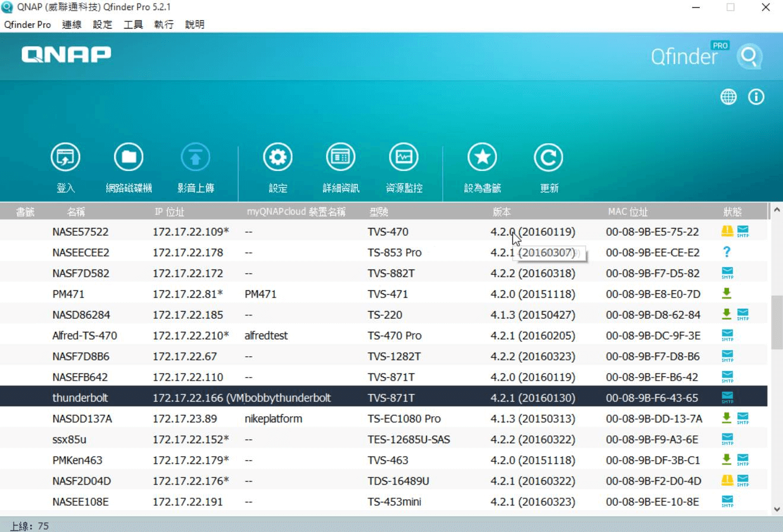The image size is (783, 532).
Task: Click the question mark status for NASEECEE2
Action: click(727, 252)
